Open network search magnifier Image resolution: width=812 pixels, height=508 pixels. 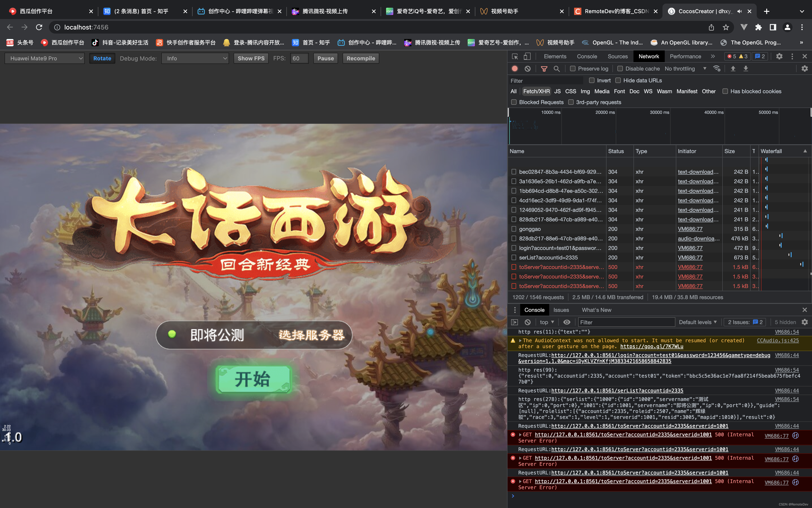point(556,68)
